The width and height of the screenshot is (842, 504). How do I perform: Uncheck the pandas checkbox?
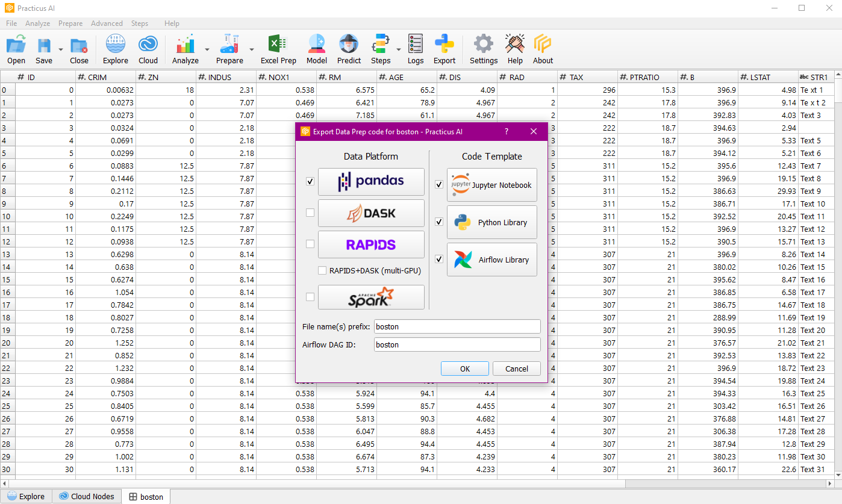310,181
